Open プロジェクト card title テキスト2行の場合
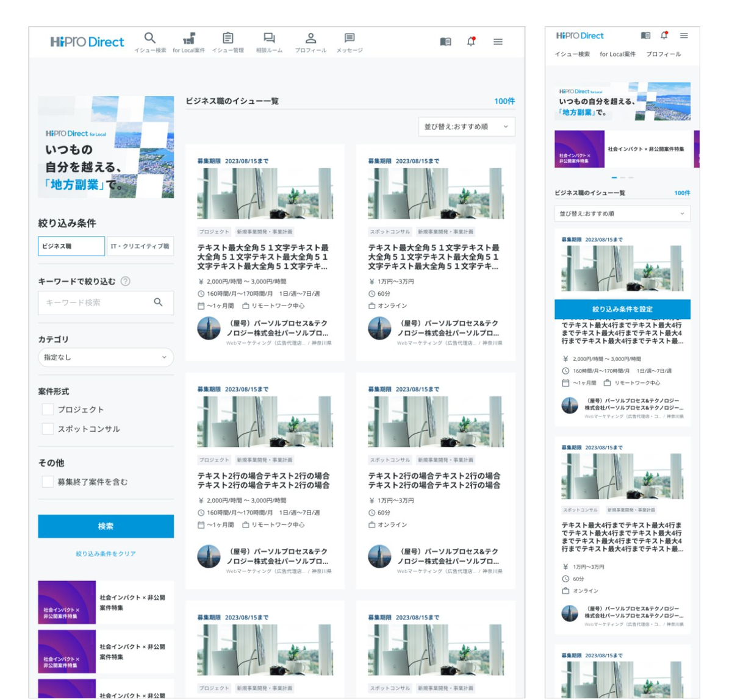732x700 pixels. (264, 480)
